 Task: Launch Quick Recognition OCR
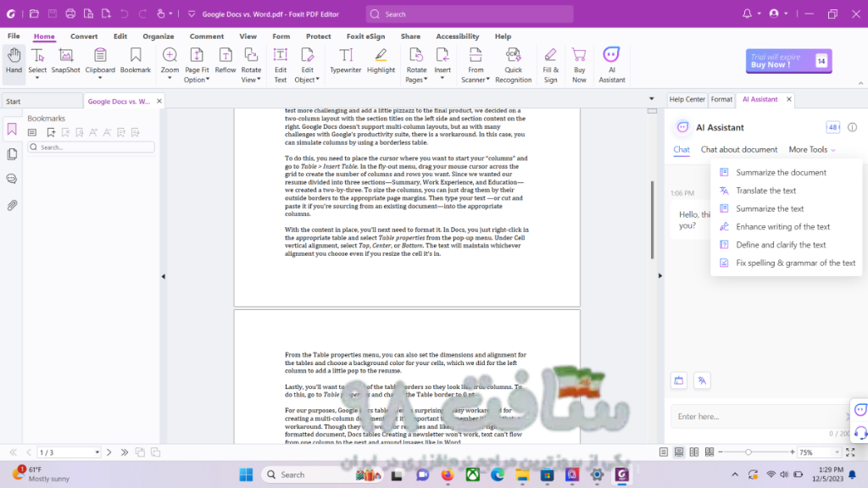click(513, 64)
